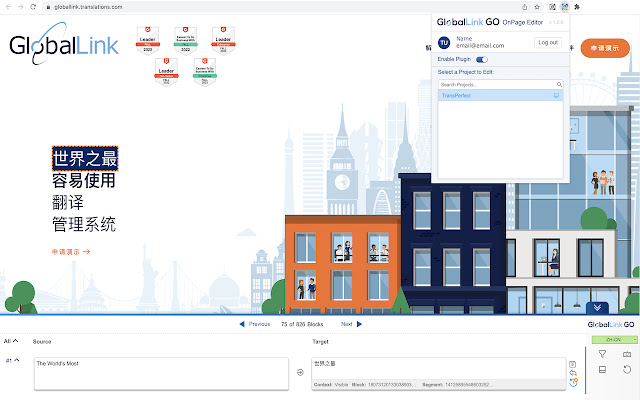Viewport: 640px width, 400px height.
Task: Open the filter funnel icon
Action: pos(602,354)
